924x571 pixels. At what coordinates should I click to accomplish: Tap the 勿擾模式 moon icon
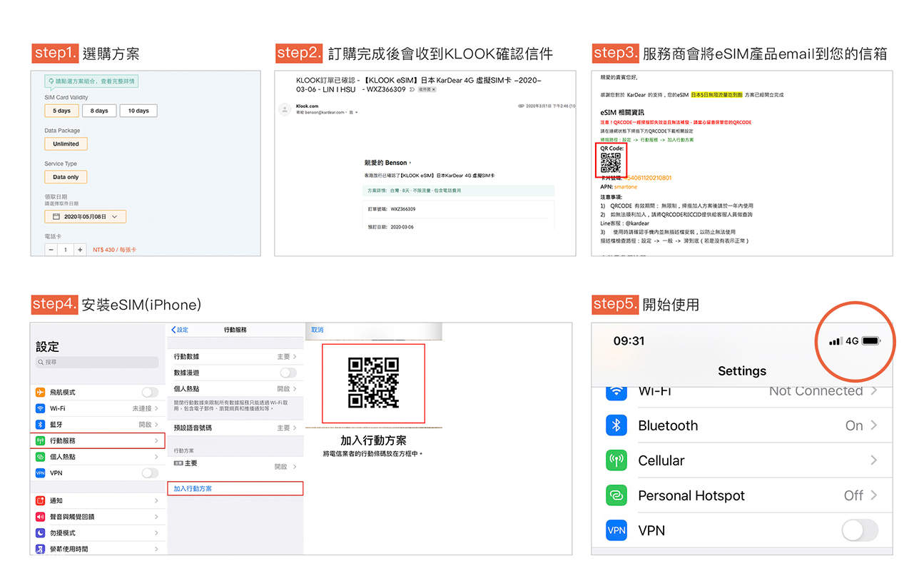pyautogui.click(x=42, y=534)
